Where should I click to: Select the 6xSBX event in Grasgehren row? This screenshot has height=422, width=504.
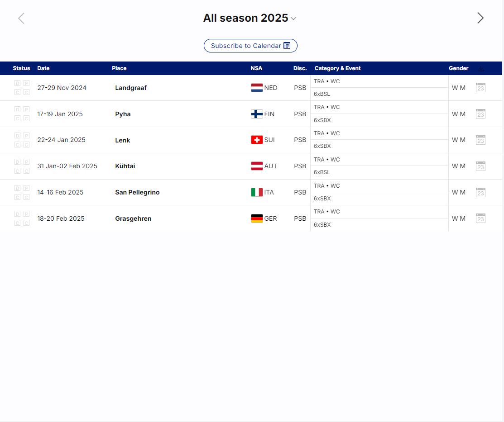322,225
